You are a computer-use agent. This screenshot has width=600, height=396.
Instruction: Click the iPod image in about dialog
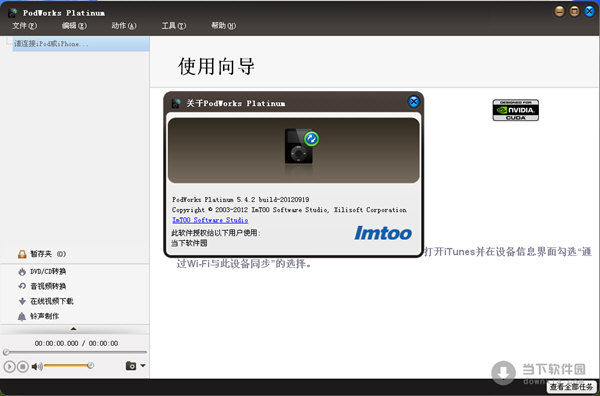point(301,147)
